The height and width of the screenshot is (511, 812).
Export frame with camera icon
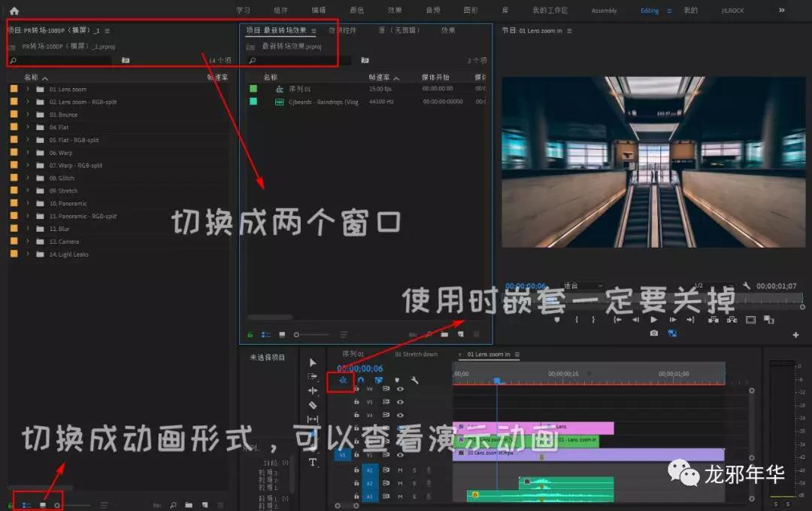[654, 333]
